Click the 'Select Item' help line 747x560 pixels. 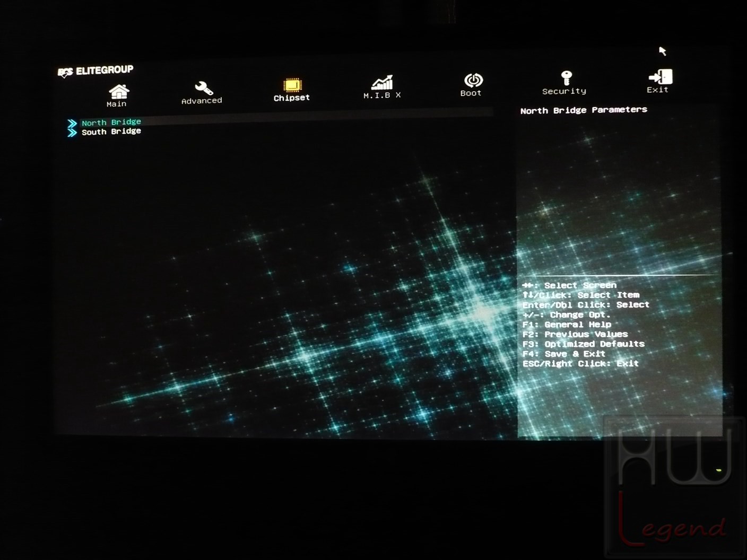click(581, 295)
